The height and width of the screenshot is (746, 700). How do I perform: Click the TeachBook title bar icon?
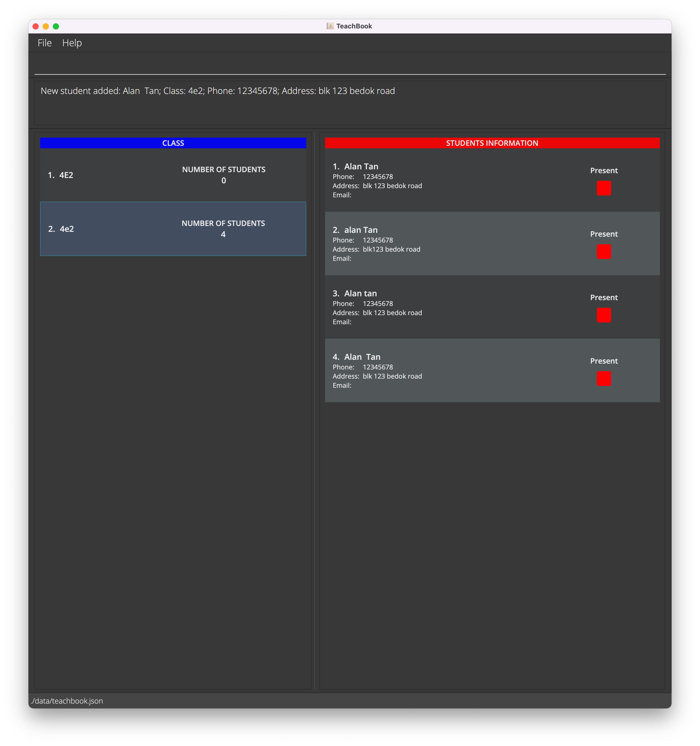(330, 26)
